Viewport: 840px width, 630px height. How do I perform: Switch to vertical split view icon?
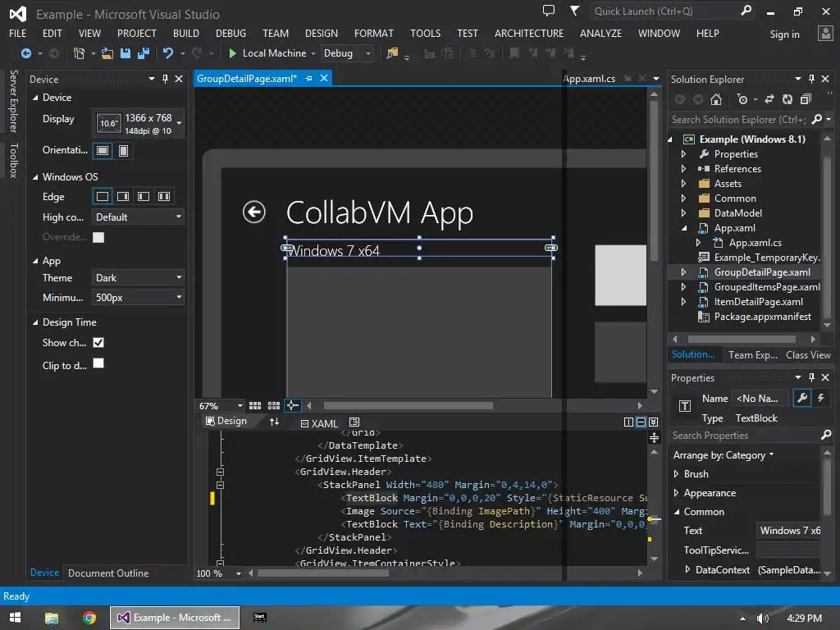[628, 422]
